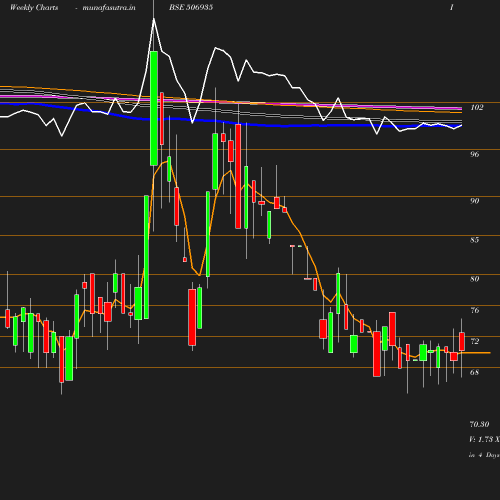The image size is (500, 500).
Task: Click the tallest green candlestick near the peak
Action: 154,108
